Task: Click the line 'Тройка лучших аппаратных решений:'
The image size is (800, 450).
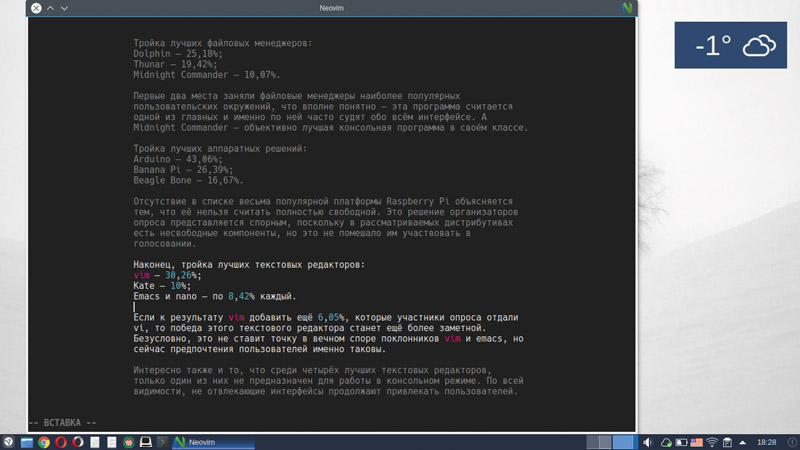Action: tap(220, 149)
